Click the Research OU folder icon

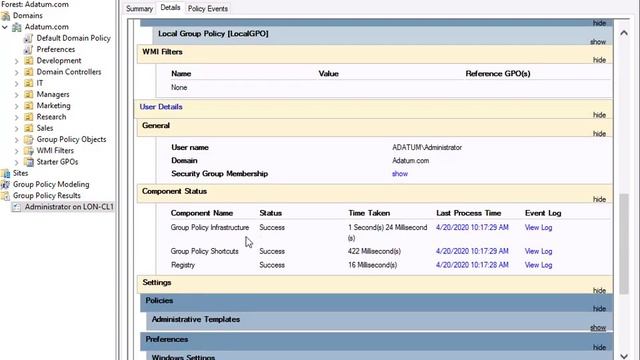point(29,117)
